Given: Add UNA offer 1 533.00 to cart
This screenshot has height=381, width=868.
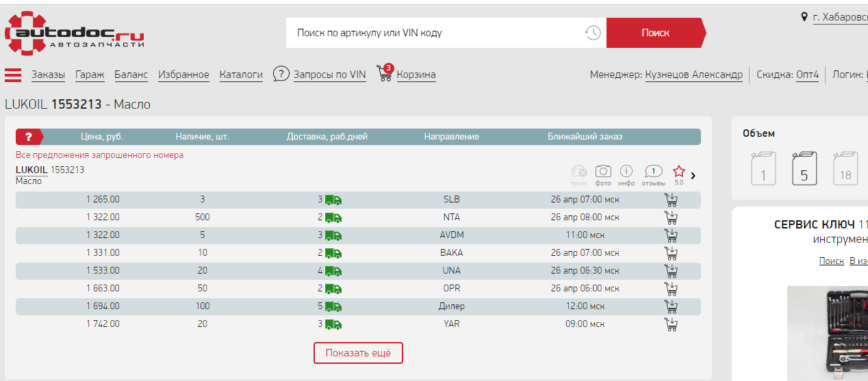Looking at the screenshot, I should [671, 271].
